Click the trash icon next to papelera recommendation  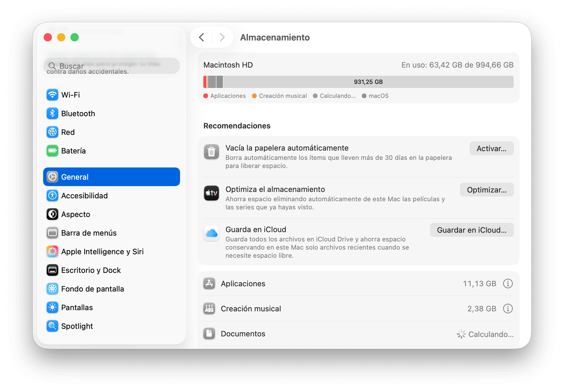(211, 152)
